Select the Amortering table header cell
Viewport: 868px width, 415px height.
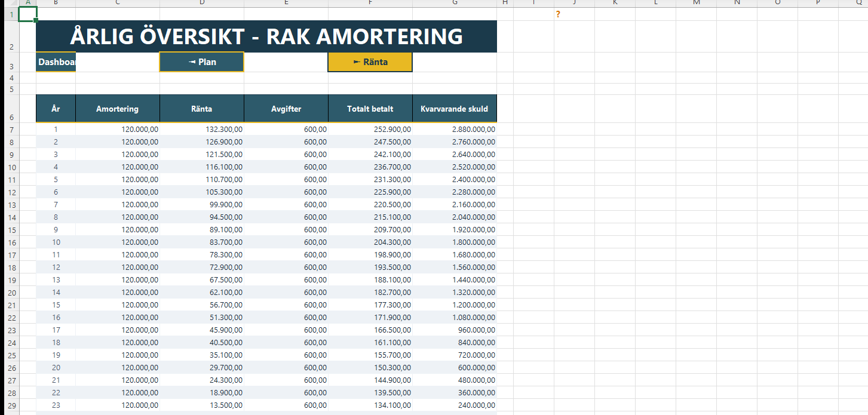tap(118, 109)
